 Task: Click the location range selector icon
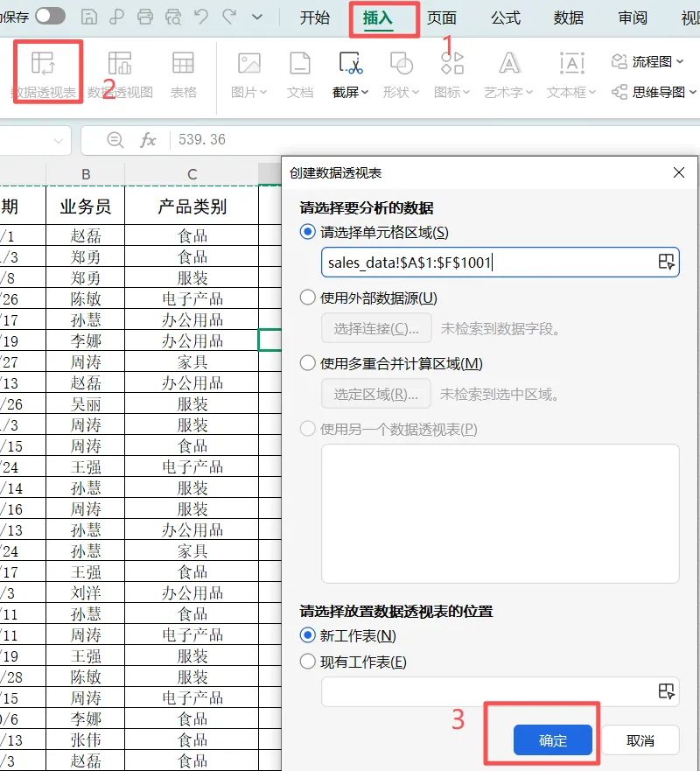[x=666, y=690]
